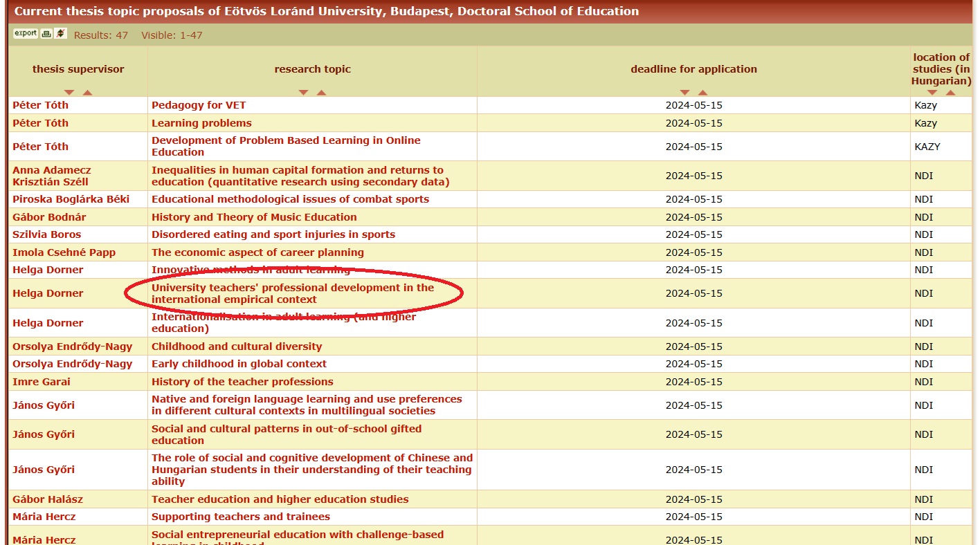Screen dimensions: 980x545
Task: Open Childhood and cultural diversity topic
Action: point(237,347)
